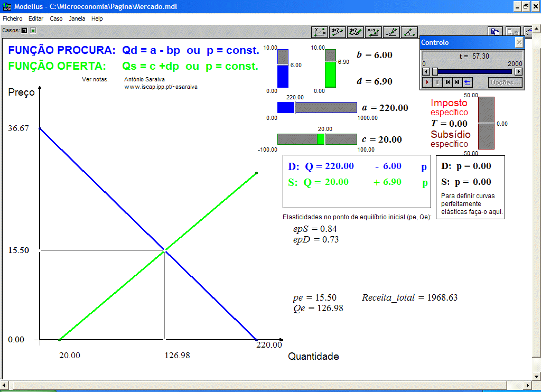
Task: Select the area measuring tool
Action: (x=374, y=32)
